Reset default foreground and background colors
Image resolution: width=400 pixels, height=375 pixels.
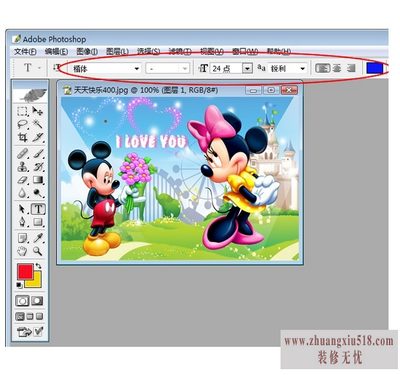pos(19,285)
